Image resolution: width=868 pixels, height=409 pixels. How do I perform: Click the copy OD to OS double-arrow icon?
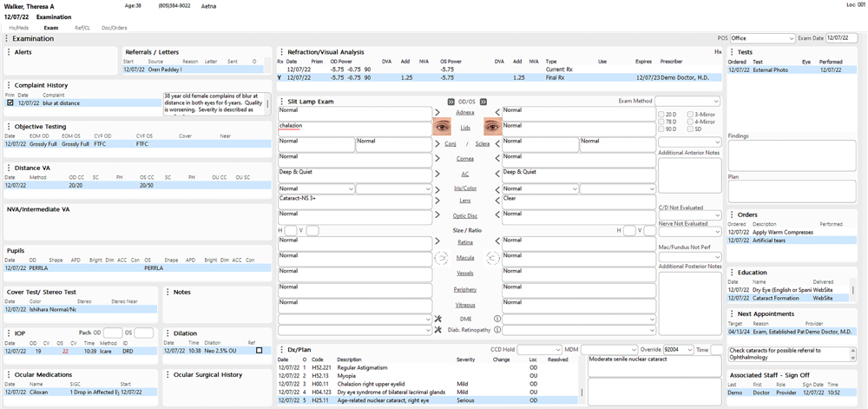pos(450,102)
